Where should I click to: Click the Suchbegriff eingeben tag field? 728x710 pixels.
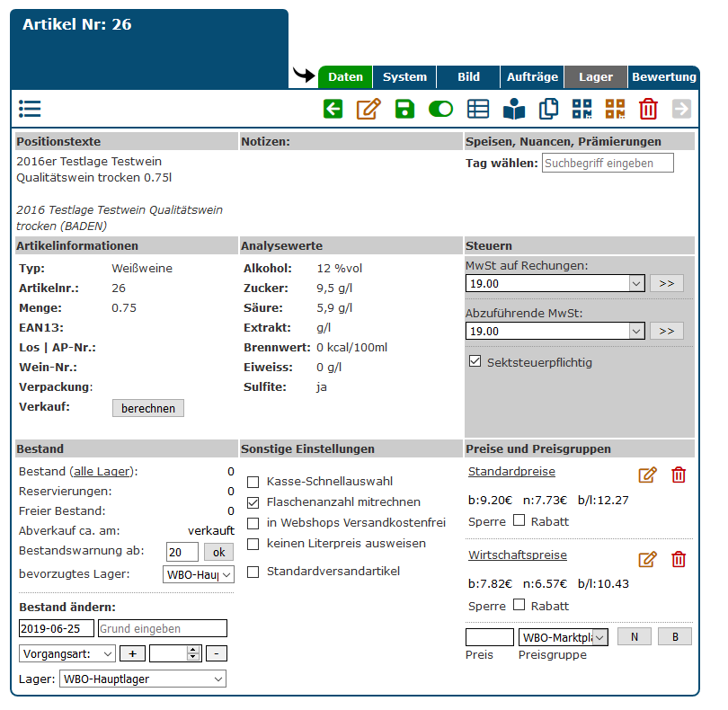tap(608, 163)
